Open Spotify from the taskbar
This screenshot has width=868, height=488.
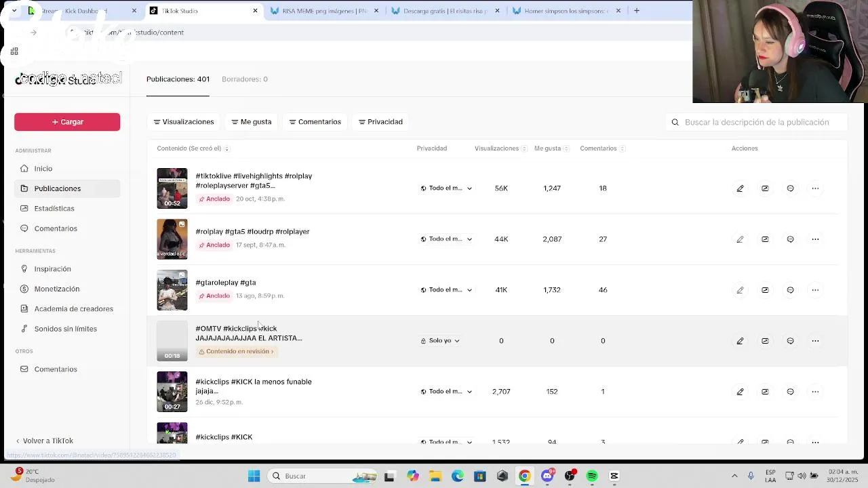pos(592,476)
